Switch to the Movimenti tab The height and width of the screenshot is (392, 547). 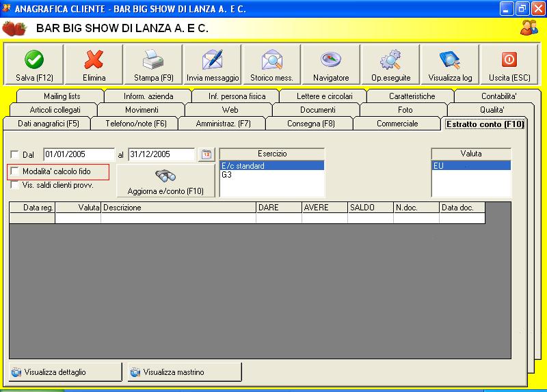pyautogui.click(x=142, y=110)
